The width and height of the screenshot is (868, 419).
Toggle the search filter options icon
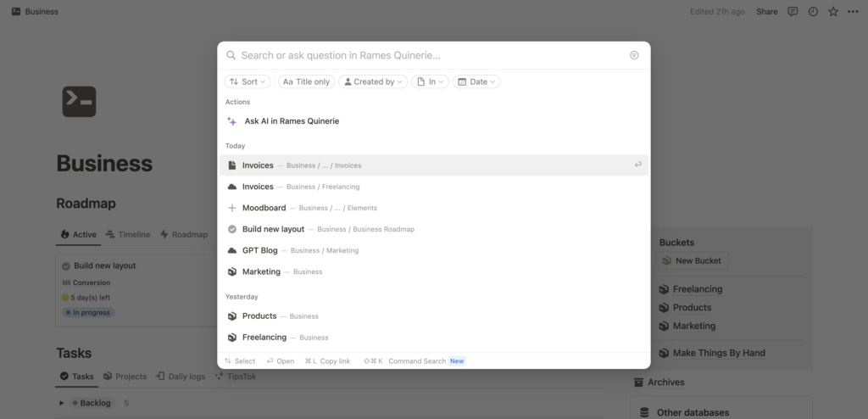[x=634, y=55]
